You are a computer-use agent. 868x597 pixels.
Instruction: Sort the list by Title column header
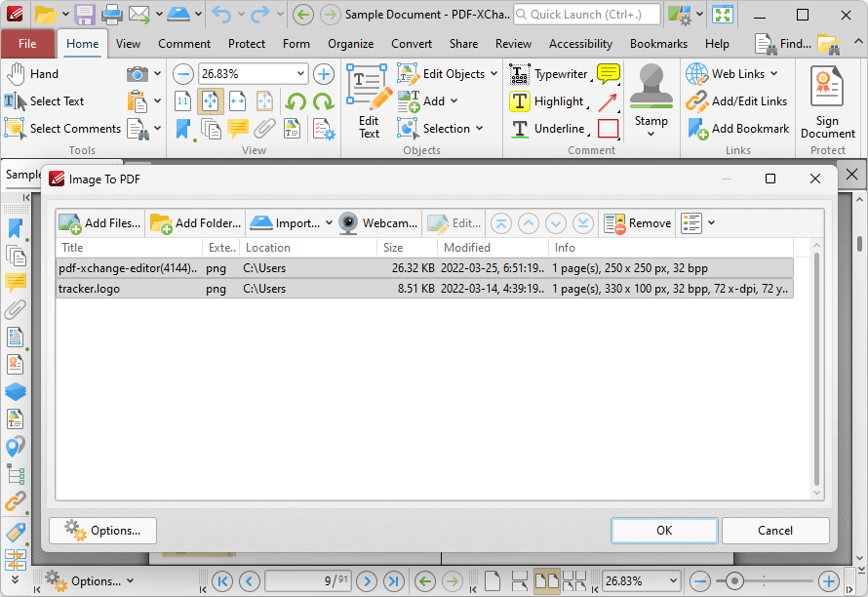point(129,248)
